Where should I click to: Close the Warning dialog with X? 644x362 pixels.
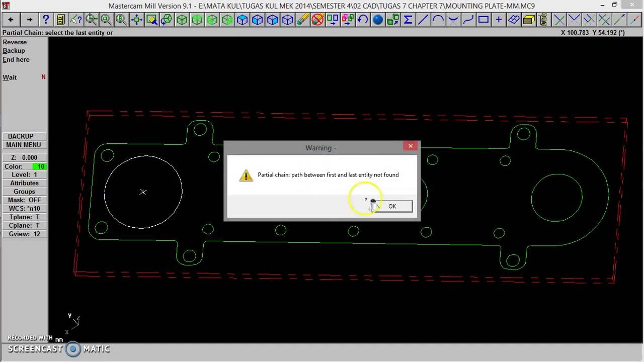tap(411, 146)
